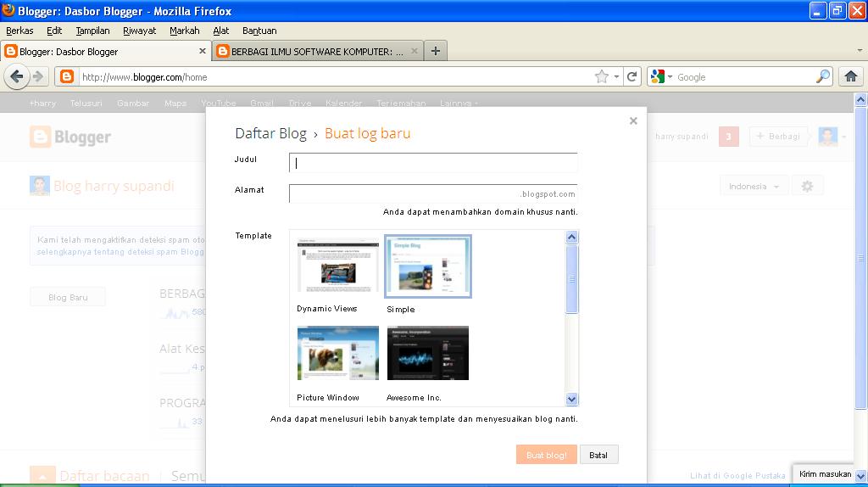Choose the Awesome Inc. template thumbnail
This screenshot has height=487, width=868.
point(428,353)
